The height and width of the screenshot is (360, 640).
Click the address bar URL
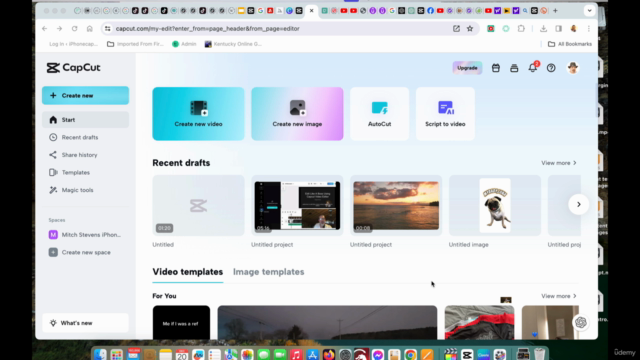[208, 29]
